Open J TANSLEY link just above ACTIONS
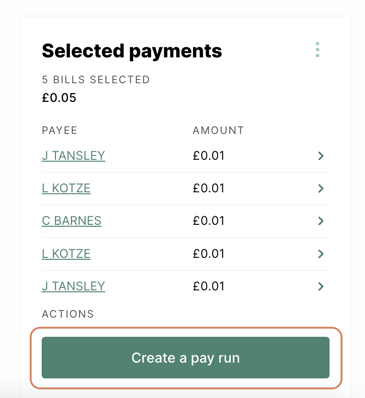 73,286
